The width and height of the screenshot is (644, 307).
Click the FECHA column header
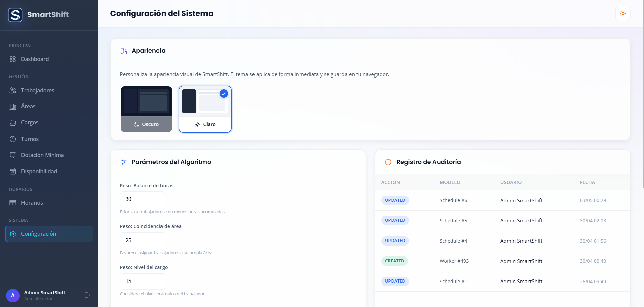point(587,182)
